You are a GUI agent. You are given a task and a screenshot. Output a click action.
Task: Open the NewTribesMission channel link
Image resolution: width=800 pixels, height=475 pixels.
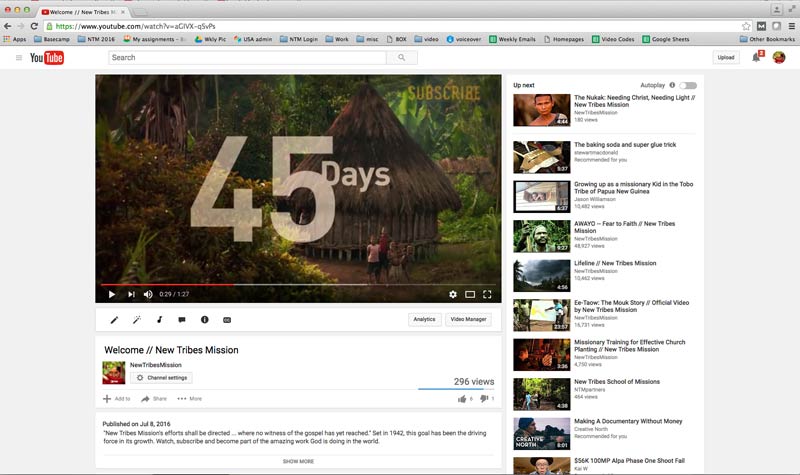click(x=156, y=365)
